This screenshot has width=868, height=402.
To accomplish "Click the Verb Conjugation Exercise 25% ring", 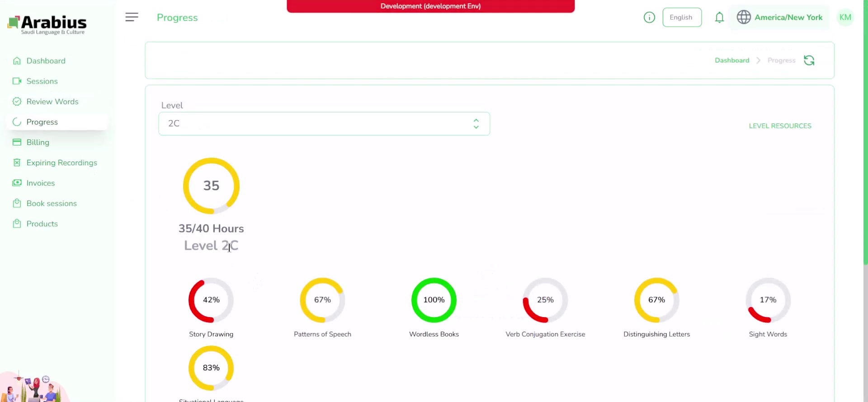I will pos(545,300).
